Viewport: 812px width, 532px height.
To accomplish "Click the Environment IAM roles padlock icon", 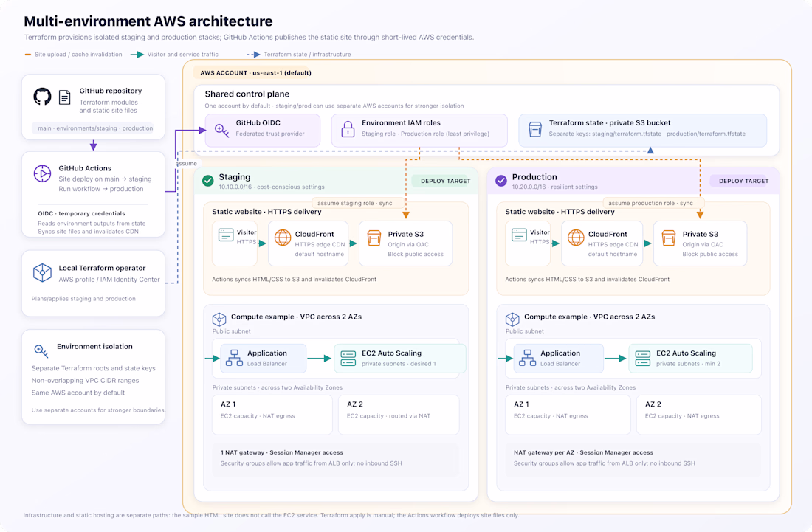I will (x=348, y=129).
